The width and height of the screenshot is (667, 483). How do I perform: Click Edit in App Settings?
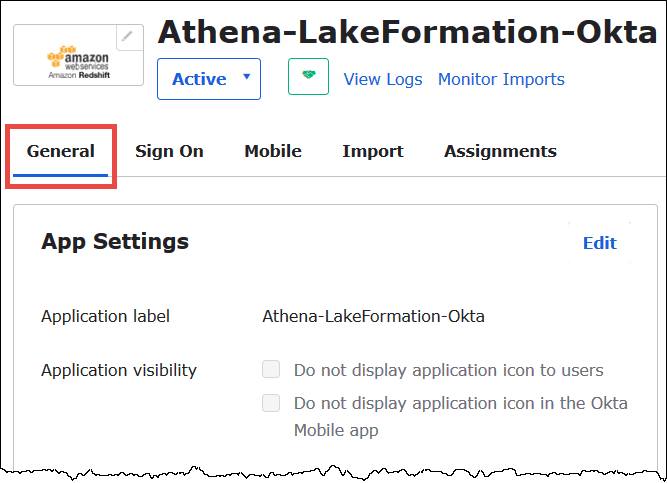pos(599,243)
